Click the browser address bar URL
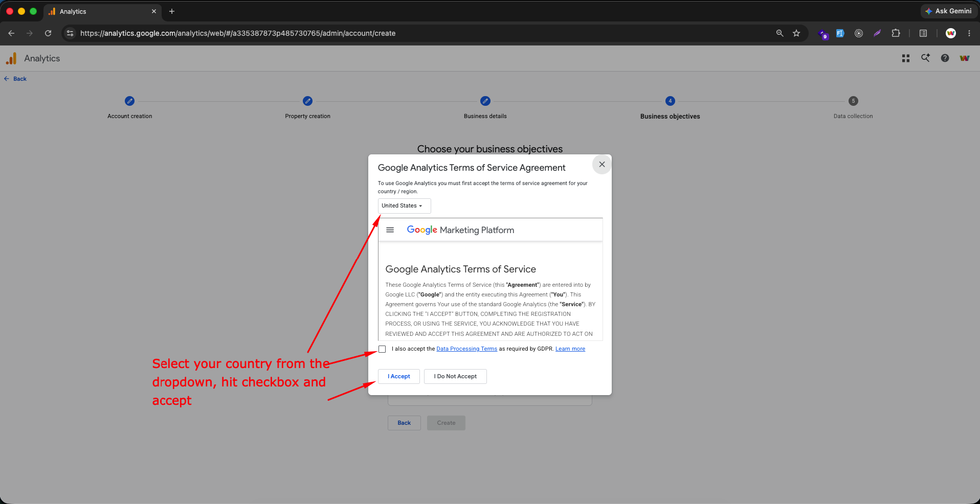 (238, 33)
